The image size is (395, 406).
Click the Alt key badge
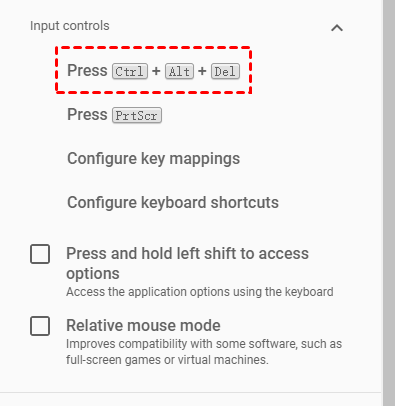179,71
